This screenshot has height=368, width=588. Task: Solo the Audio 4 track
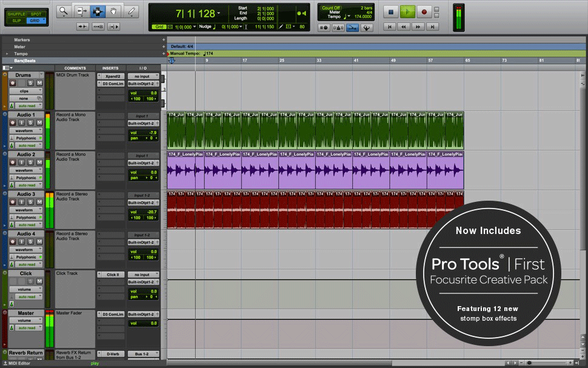[30, 241]
